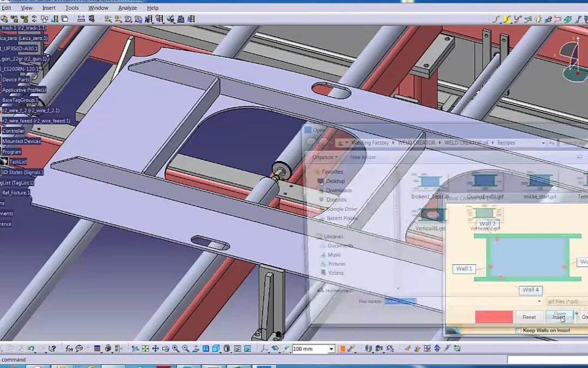Select Music under Libraries in Open dialog
This screenshot has width=588, height=368.
pyautogui.click(x=334, y=255)
